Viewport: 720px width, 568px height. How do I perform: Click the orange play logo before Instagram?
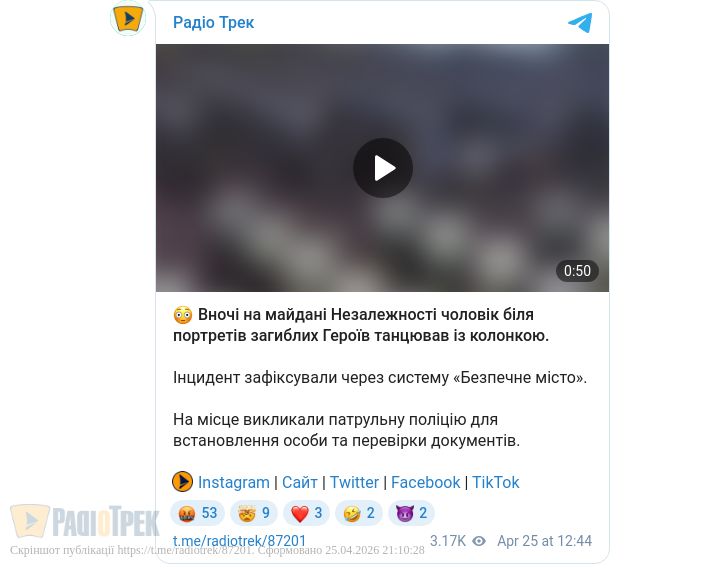point(182,482)
